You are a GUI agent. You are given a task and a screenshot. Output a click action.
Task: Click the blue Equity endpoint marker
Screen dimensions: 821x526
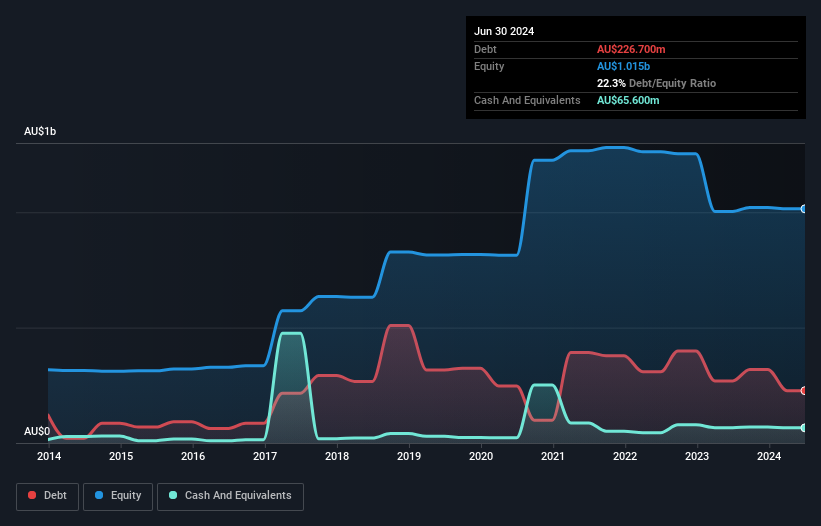(804, 209)
